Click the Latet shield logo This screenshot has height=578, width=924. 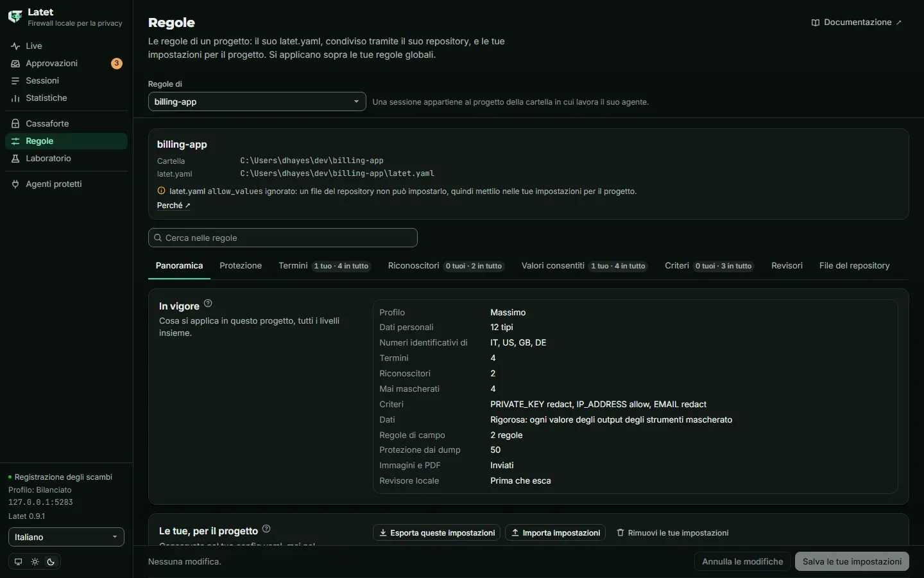15,17
